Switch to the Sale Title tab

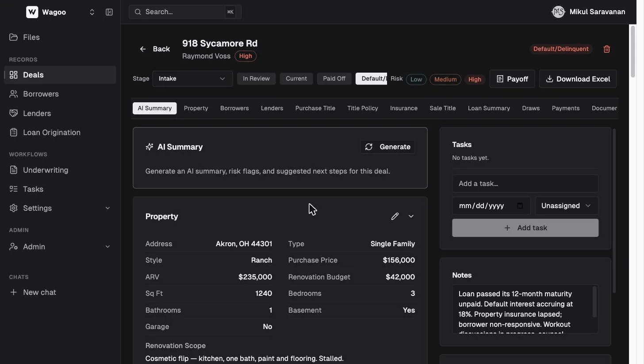click(x=443, y=108)
